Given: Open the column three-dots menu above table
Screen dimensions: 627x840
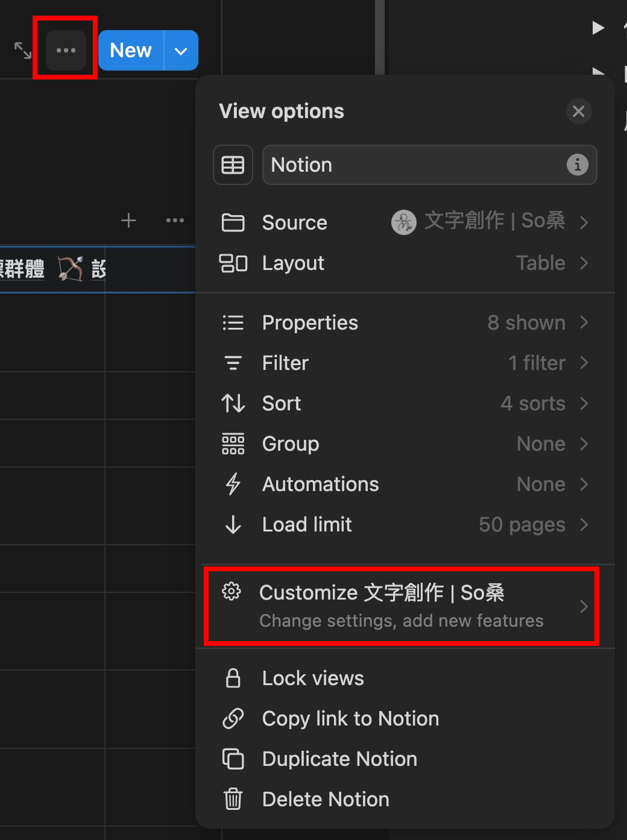Looking at the screenshot, I should (175, 221).
